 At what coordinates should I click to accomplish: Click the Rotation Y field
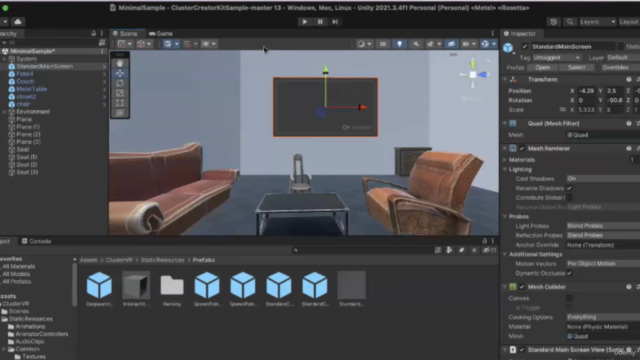615,100
